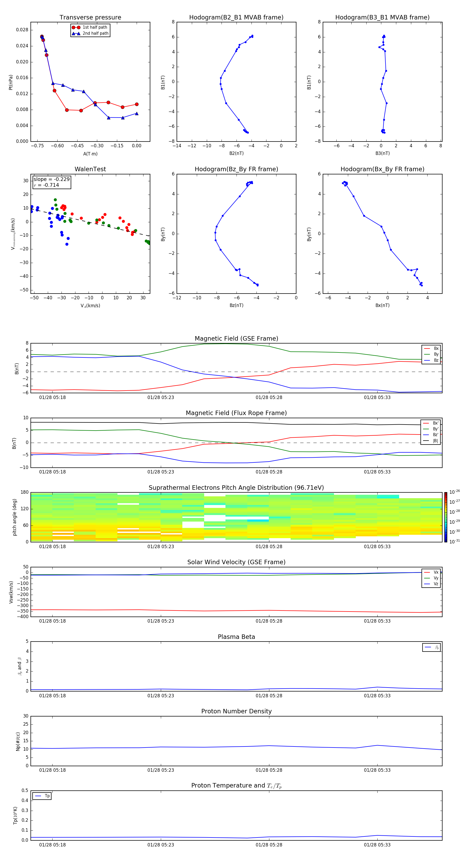Select 'Vy' in the solar wind legend
This screenshot has height=868, width=473.
click(x=431, y=578)
